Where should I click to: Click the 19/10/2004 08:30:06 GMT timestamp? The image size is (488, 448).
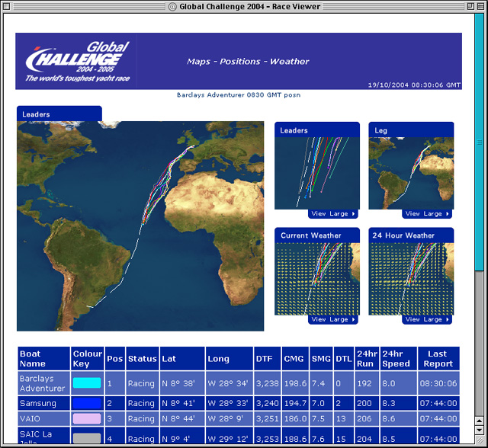tap(414, 85)
